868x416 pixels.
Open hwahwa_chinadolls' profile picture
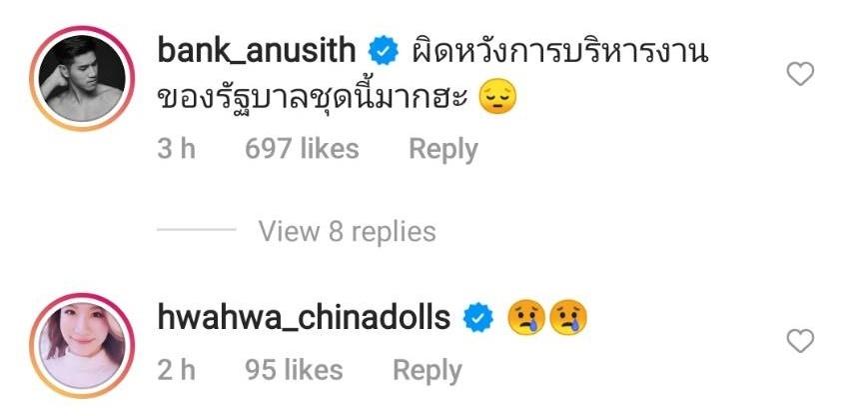pos(82,345)
